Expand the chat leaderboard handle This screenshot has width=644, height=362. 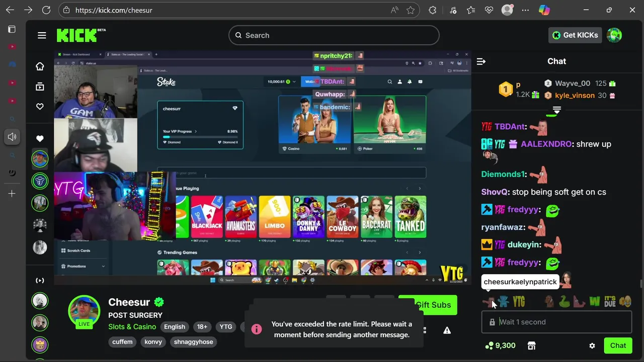click(x=556, y=110)
